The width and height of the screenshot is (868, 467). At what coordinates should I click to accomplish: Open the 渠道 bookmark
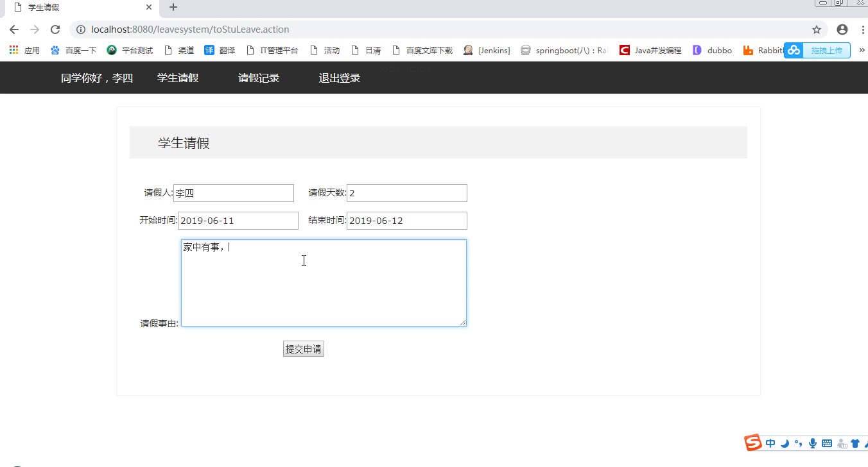coord(179,50)
